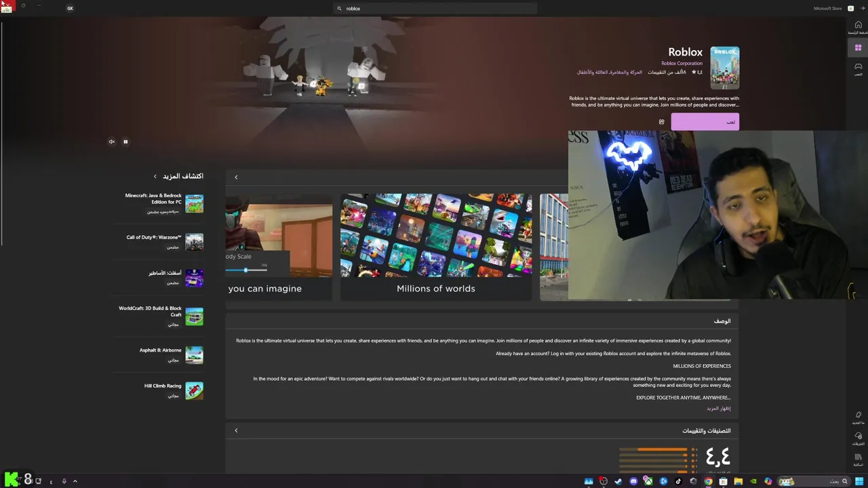Click the Asphalt 8 game icon
The image size is (868, 488).
[195, 354]
